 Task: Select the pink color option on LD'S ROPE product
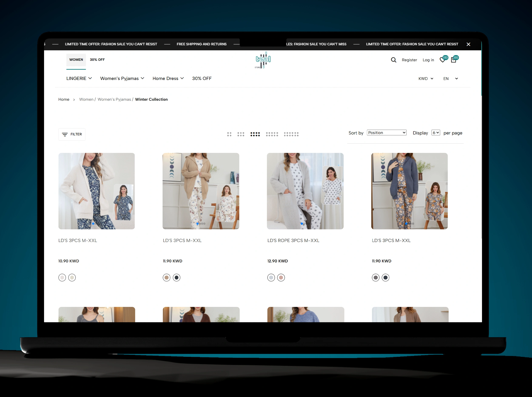pos(281,277)
